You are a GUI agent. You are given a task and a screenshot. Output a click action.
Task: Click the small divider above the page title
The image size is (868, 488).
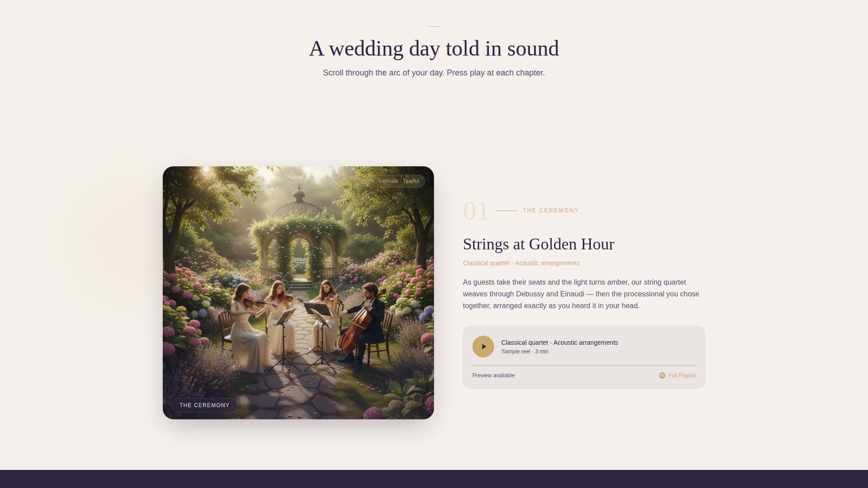[434, 26]
